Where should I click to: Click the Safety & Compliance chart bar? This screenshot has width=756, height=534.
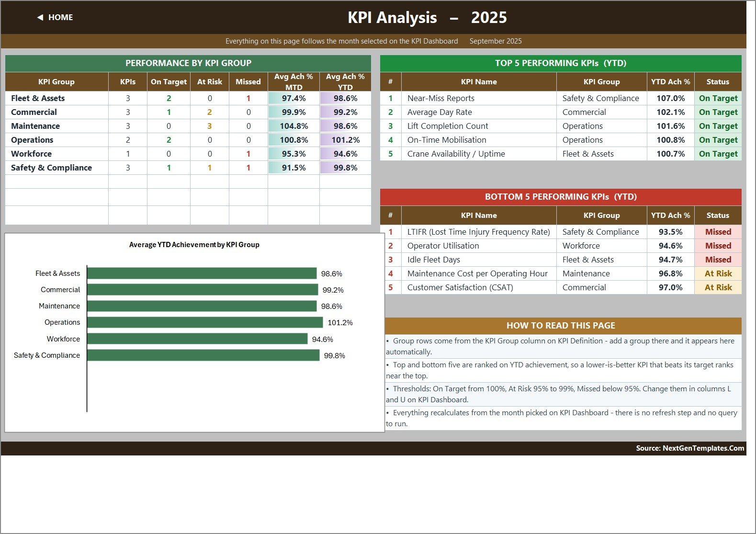(203, 355)
